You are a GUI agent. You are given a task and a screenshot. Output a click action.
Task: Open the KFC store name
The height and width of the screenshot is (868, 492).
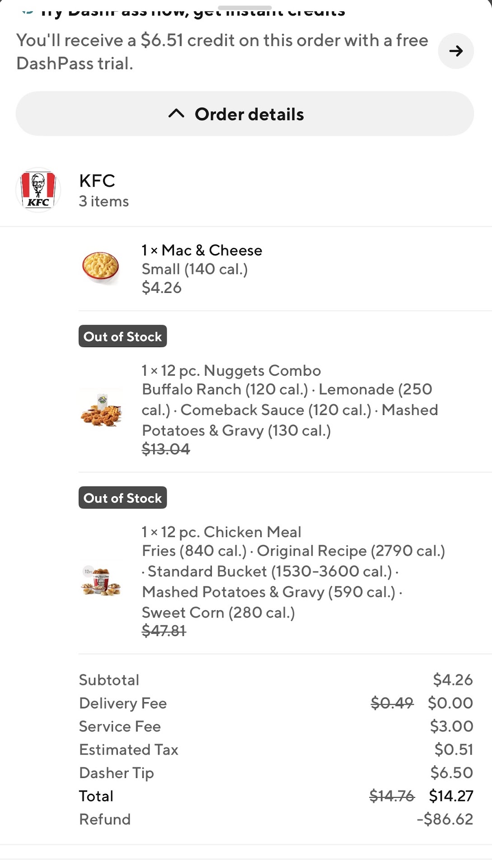[x=97, y=181]
